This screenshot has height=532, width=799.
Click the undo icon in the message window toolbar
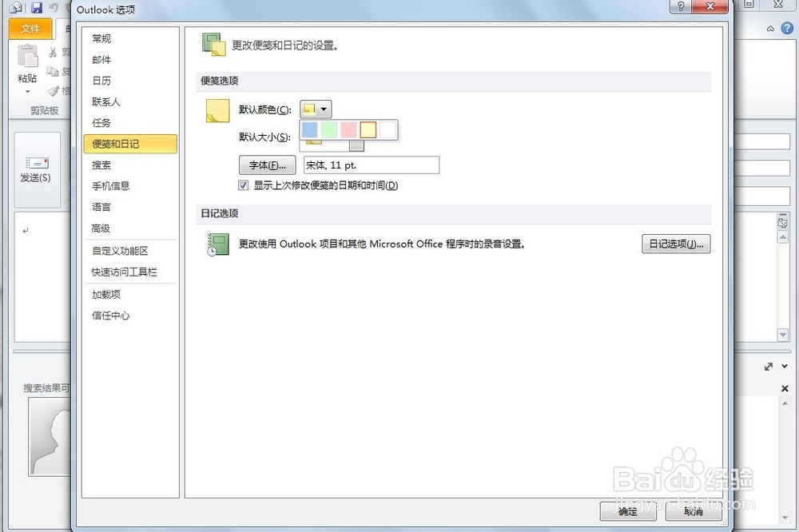pyautogui.click(x=54, y=8)
